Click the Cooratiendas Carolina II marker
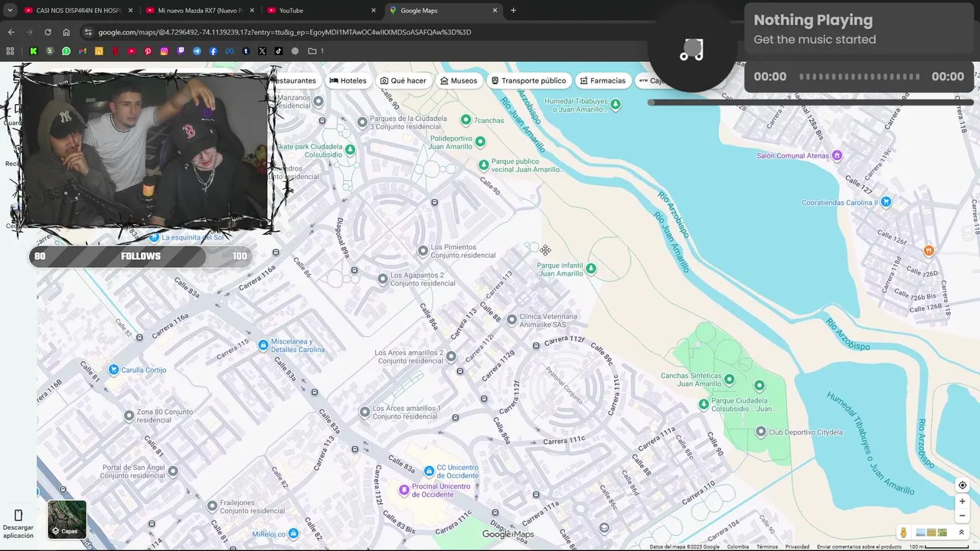980x551 pixels. click(x=886, y=202)
